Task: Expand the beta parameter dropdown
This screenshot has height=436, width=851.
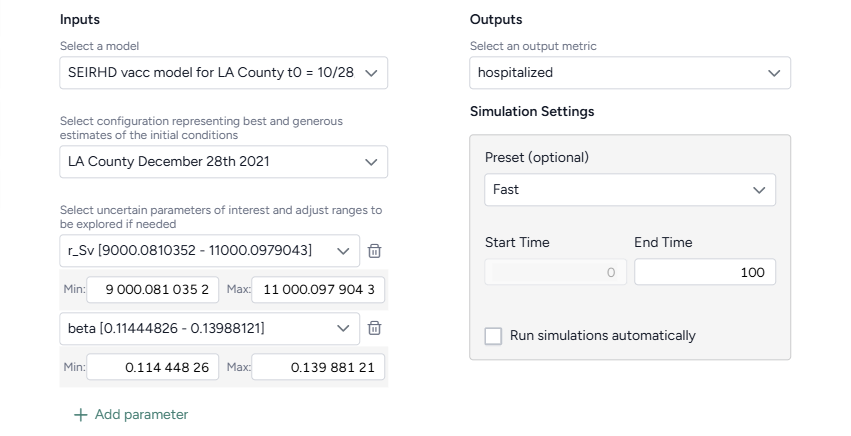Action: pos(209,328)
